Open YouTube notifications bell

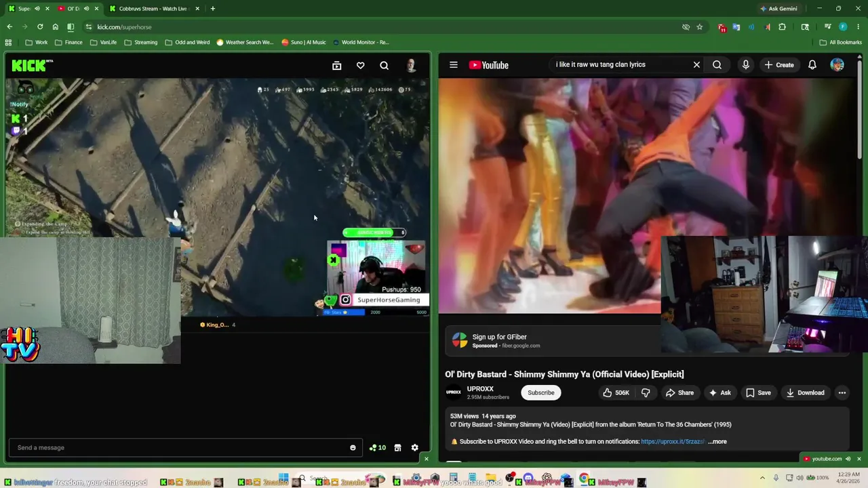coord(812,65)
